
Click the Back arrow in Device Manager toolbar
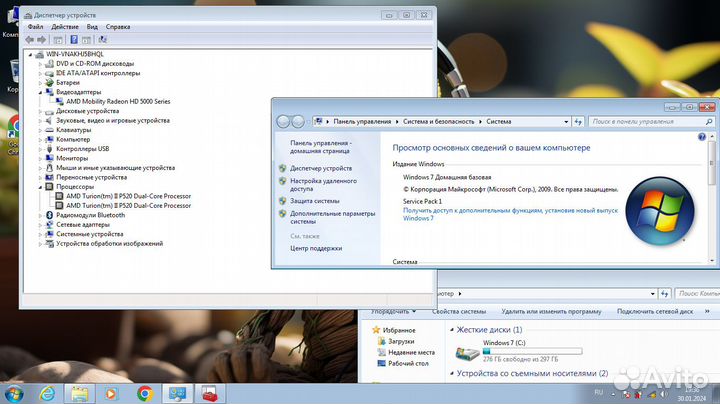pyautogui.click(x=30, y=39)
